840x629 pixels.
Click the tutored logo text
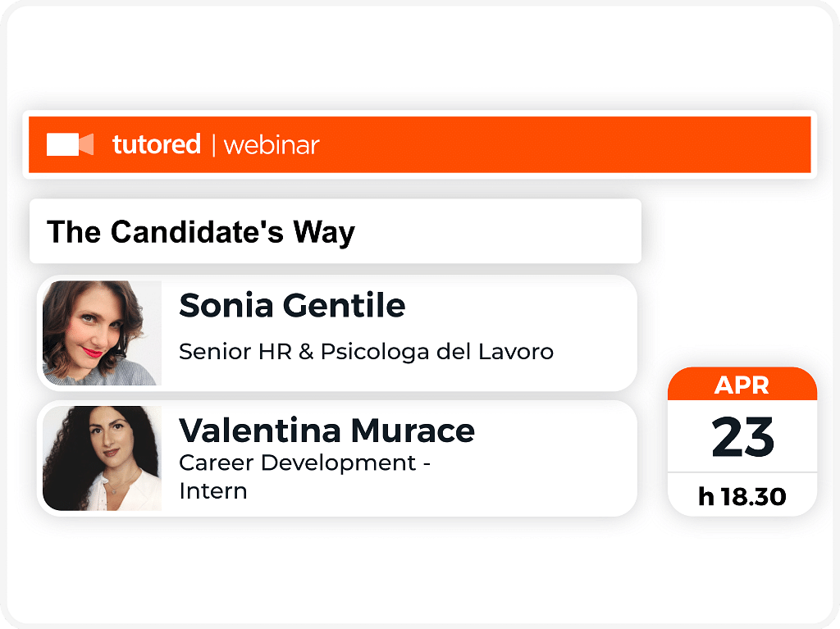pos(157,144)
